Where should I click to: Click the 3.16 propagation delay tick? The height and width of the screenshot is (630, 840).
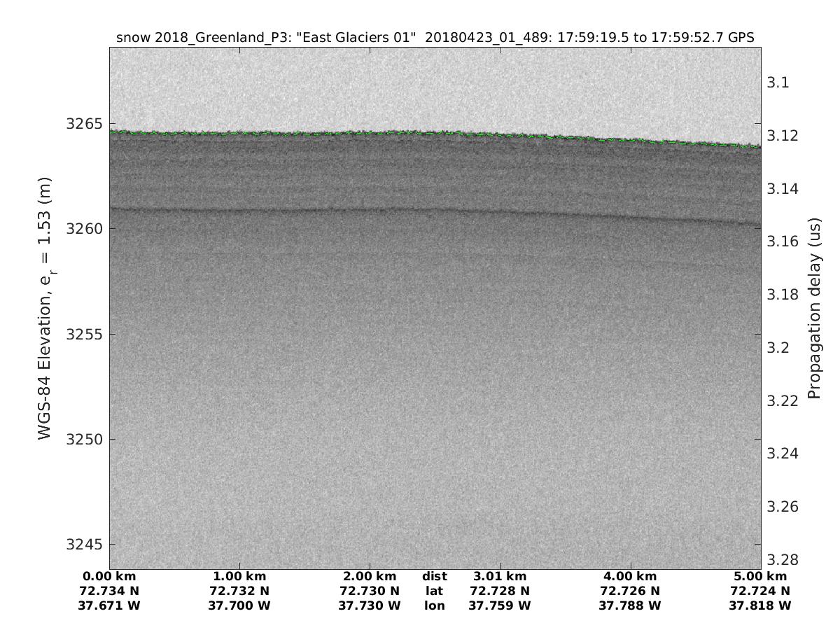[783, 241]
